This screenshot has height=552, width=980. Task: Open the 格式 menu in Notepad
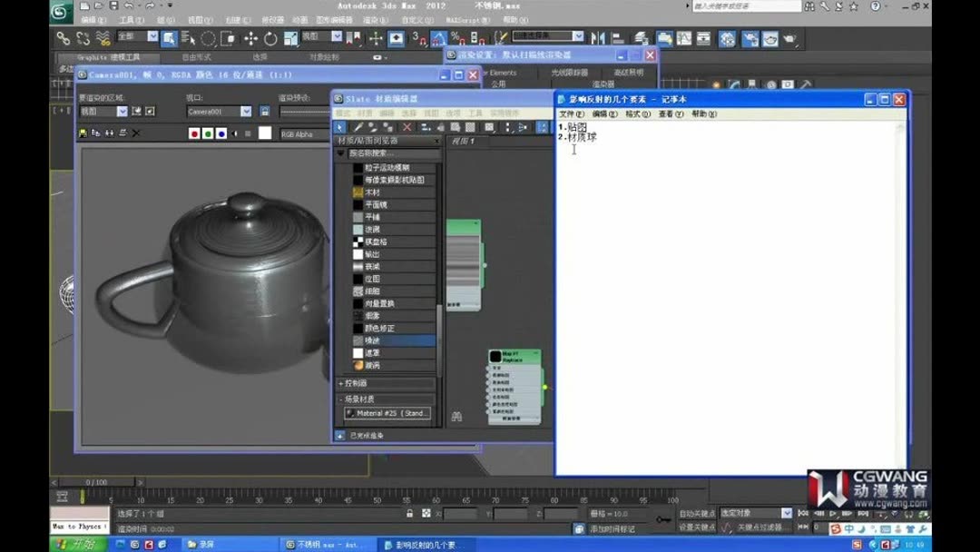pyautogui.click(x=637, y=114)
